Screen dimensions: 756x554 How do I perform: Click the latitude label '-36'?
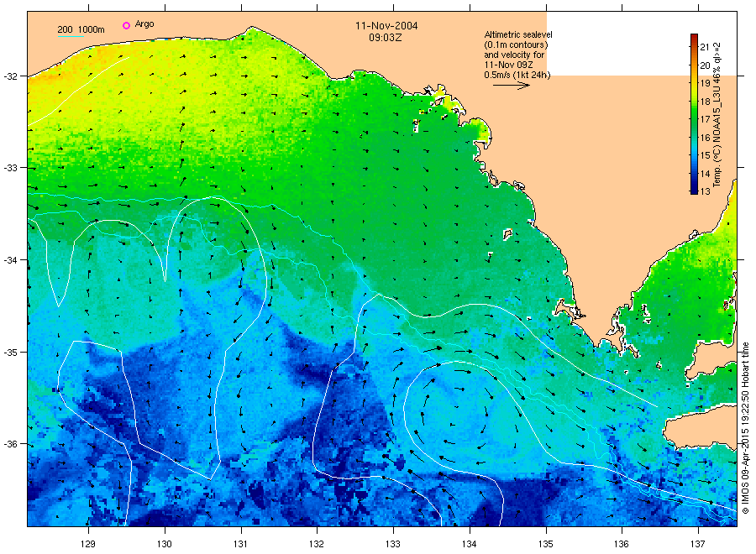(x=10, y=444)
